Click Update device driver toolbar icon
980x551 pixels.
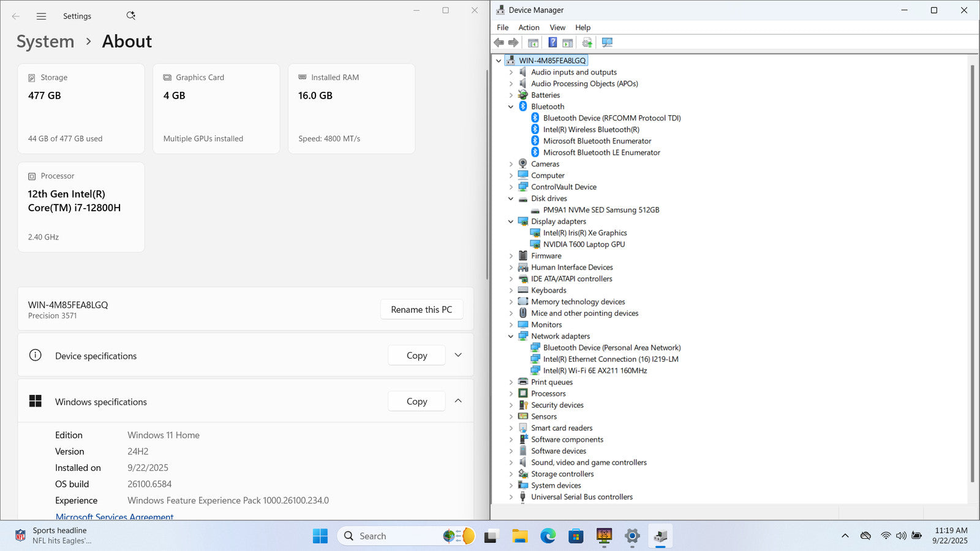[587, 43]
